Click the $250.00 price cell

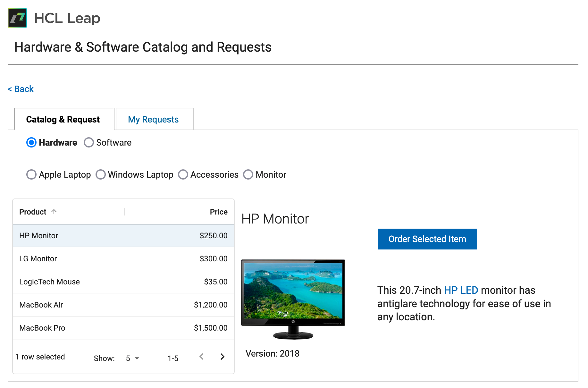point(214,236)
